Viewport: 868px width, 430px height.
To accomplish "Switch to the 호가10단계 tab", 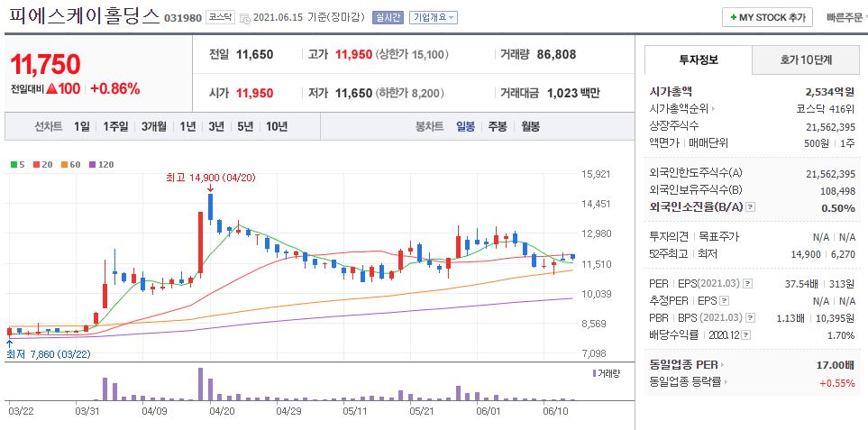I will 806,59.
